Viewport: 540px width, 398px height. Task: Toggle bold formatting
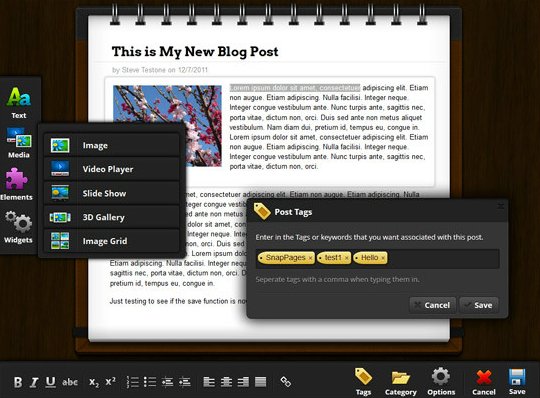click(x=18, y=382)
